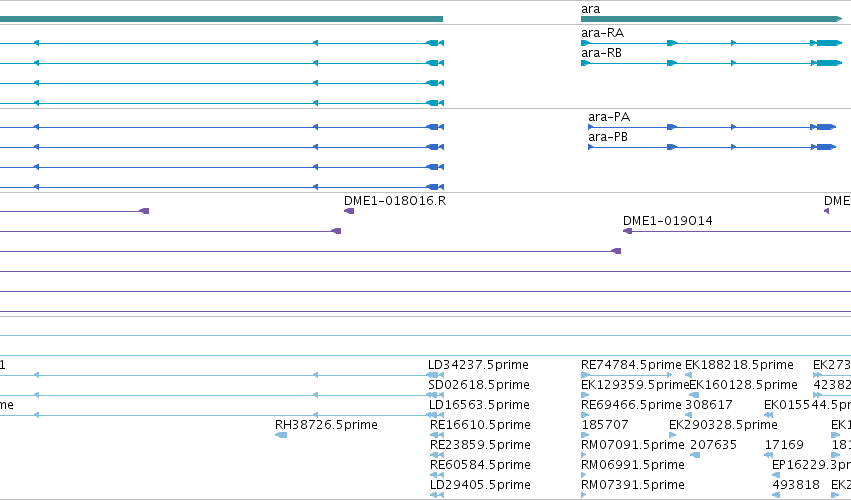Click the DME1-019014 feature label
The height and width of the screenshot is (500, 851).
click(x=668, y=221)
